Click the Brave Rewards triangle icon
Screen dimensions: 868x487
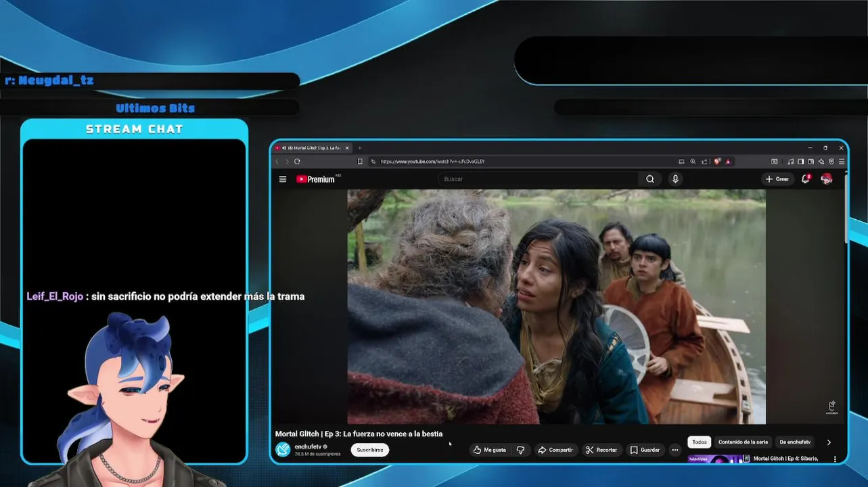pyautogui.click(x=728, y=162)
